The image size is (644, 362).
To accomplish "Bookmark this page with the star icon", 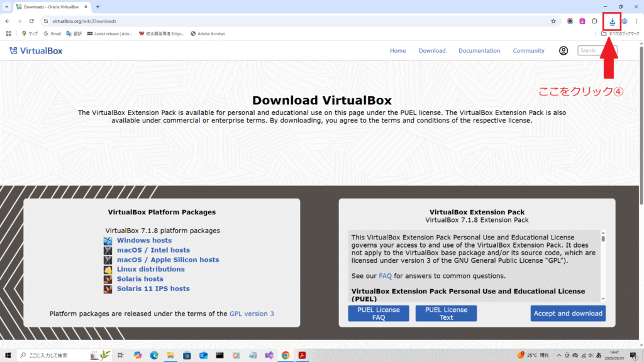I will [553, 21].
